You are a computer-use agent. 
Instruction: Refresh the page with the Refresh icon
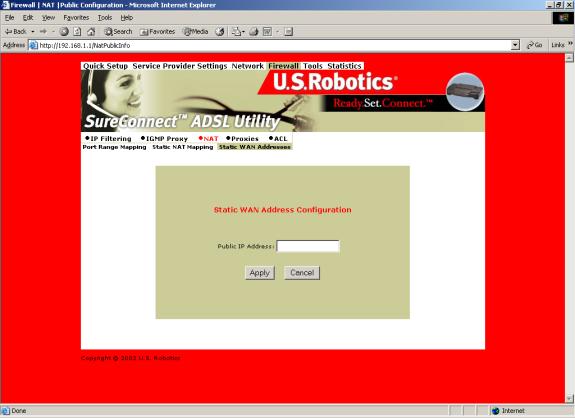[77, 32]
